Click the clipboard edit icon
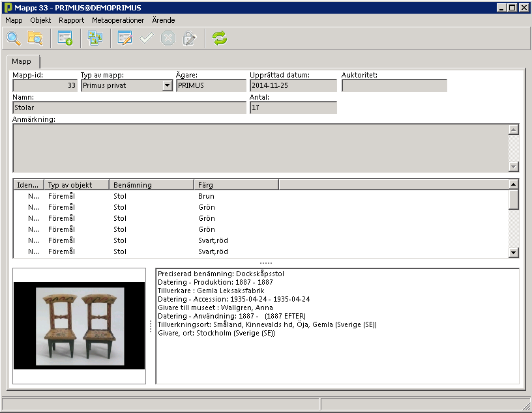Screen dimensions: 532x413 (189, 38)
